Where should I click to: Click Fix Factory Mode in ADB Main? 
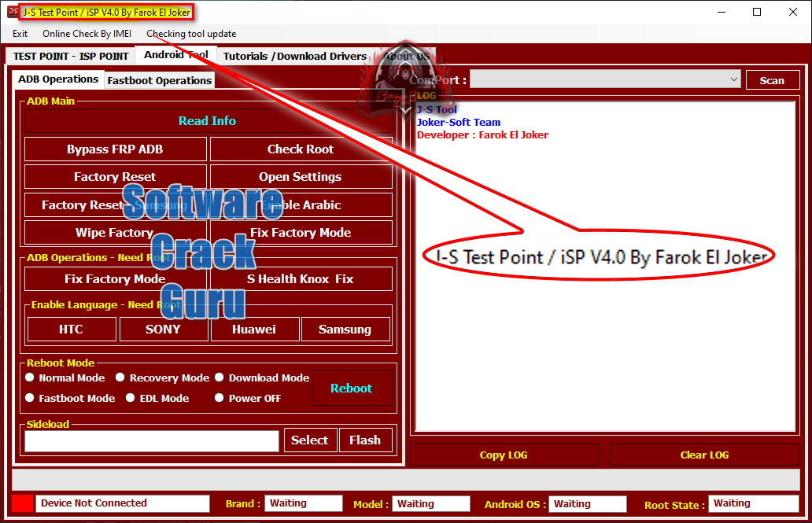301,233
